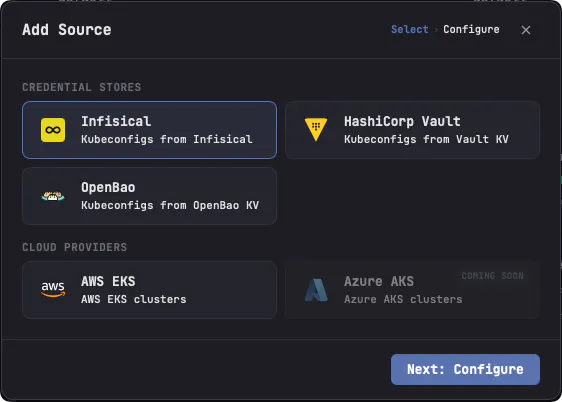Click the Add Source dialog title
The width and height of the screenshot is (562, 402).
coord(67,30)
